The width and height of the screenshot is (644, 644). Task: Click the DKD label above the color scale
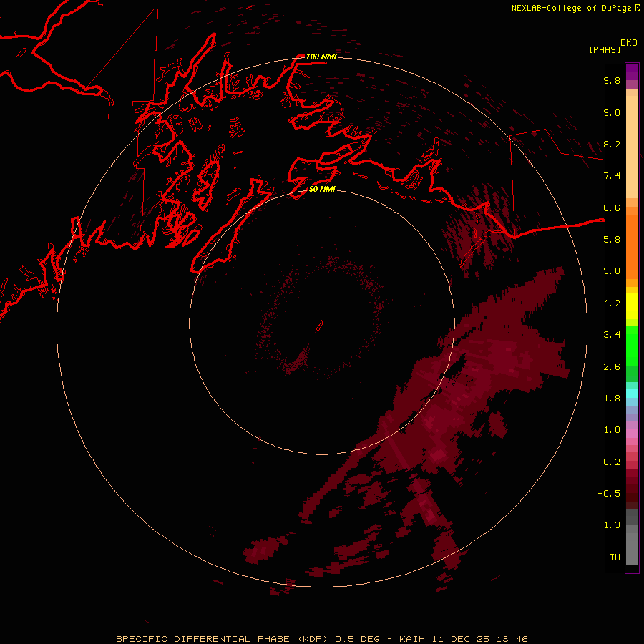(x=628, y=43)
